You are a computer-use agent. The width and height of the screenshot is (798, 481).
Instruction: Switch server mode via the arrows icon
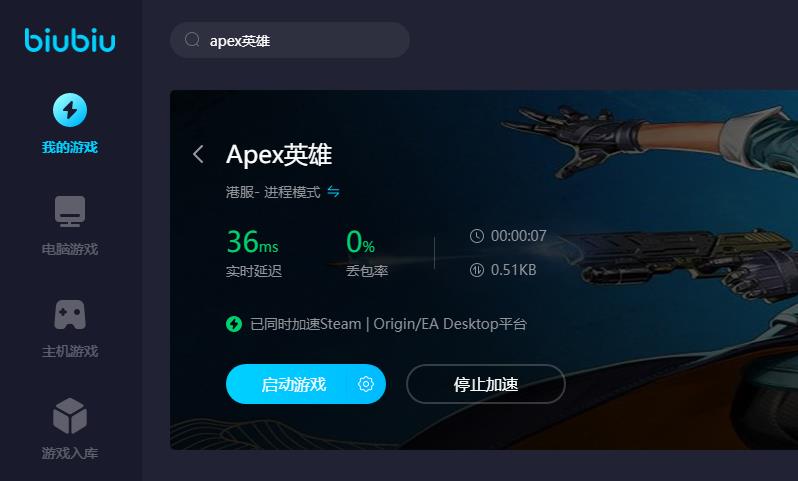(x=333, y=192)
